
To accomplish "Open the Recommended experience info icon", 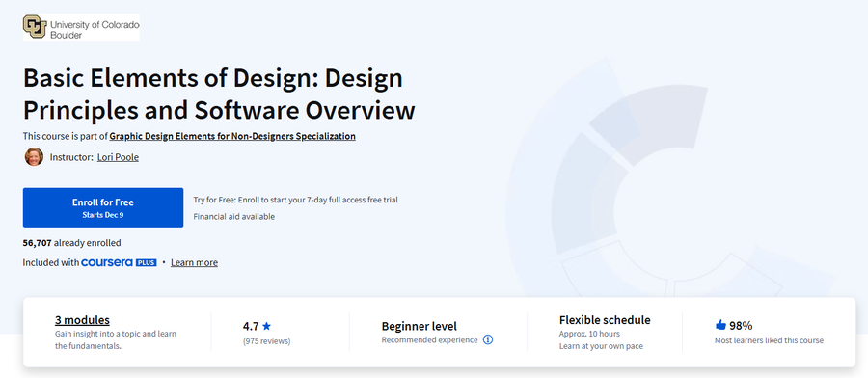I will pos(488,339).
